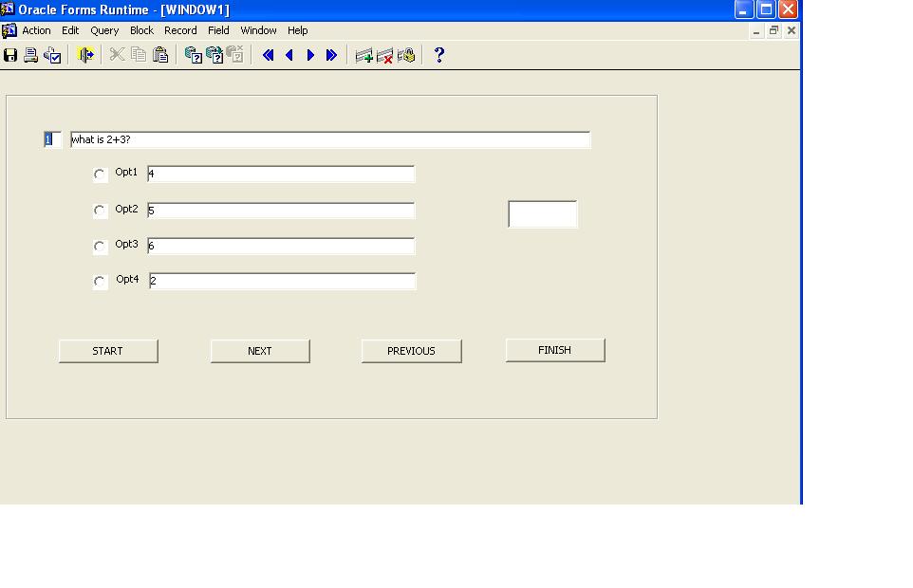The image size is (913, 588).
Task: Go to next record using single-right arrow
Action: pyautogui.click(x=310, y=55)
